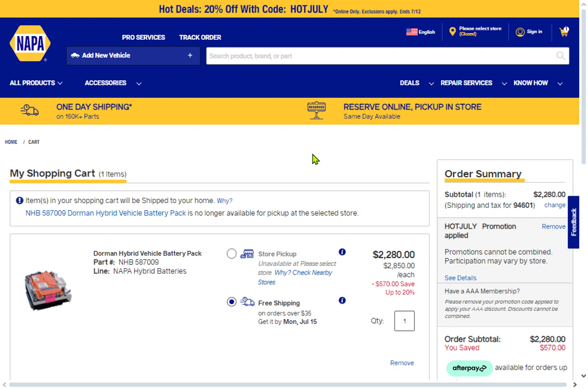Open the Accessories menu label
Image resolution: width=588 pixels, height=389 pixels.
tap(105, 83)
